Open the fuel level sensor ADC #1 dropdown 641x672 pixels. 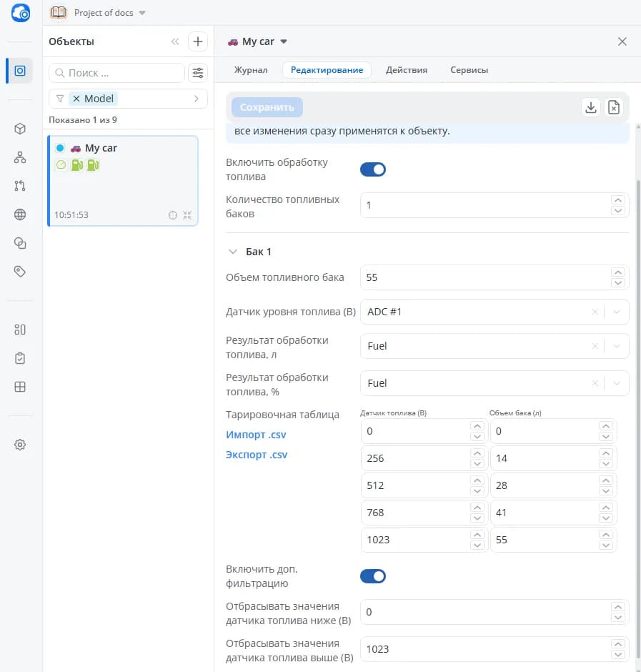(x=495, y=312)
